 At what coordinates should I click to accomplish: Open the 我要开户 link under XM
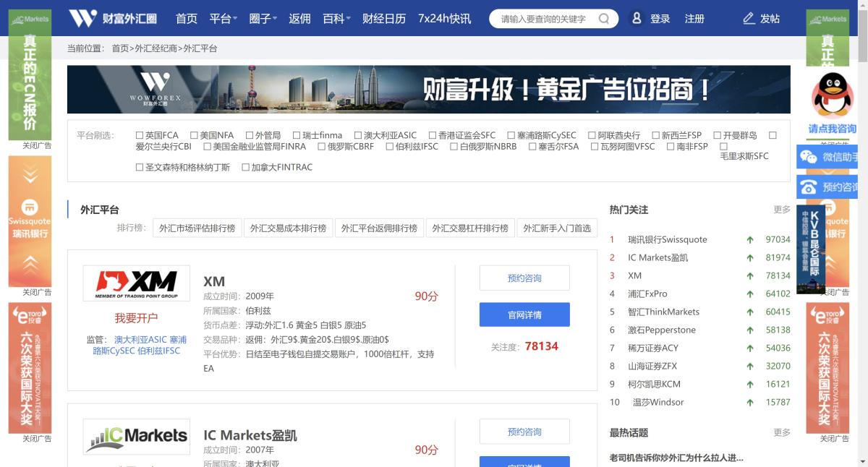[136, 318]
